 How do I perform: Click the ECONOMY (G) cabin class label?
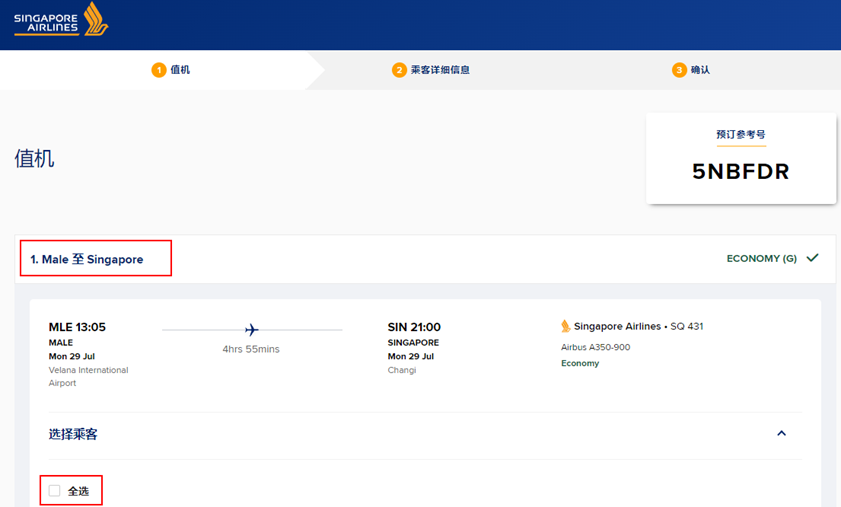[x=761, y=258]
